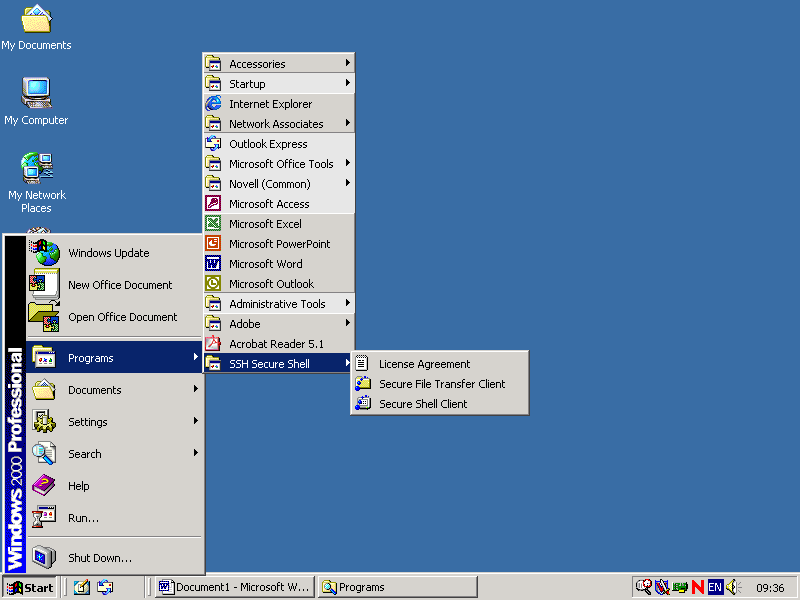Screen dimensions: 800x600
Task: Select Secure Shell Client menu entry
Action: 423,404
